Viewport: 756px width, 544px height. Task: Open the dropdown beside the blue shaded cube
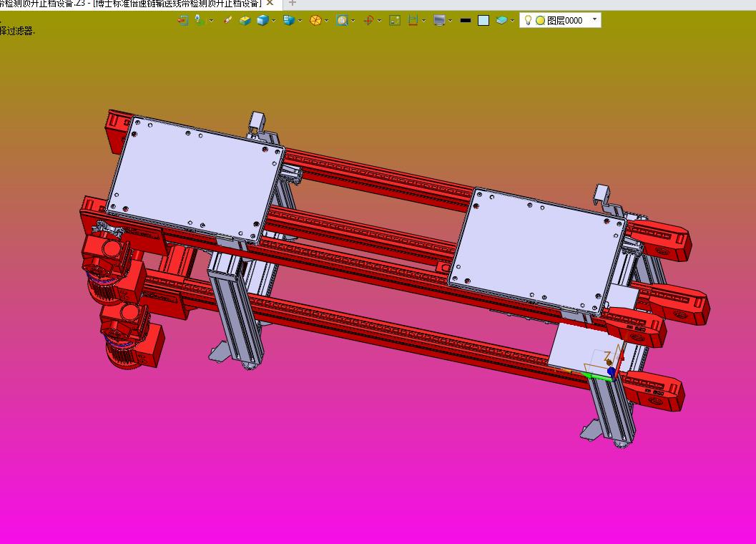(274, 21)
